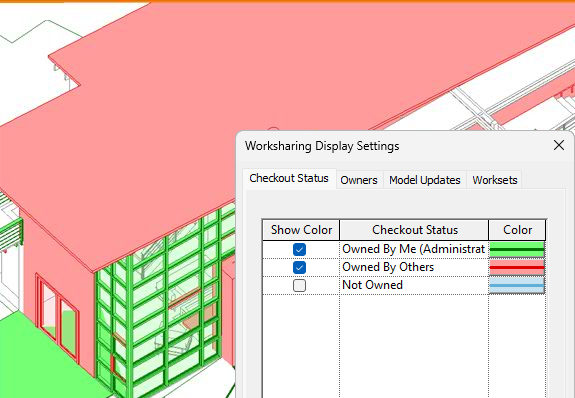Click the Color column header

[x=517, y=230]
